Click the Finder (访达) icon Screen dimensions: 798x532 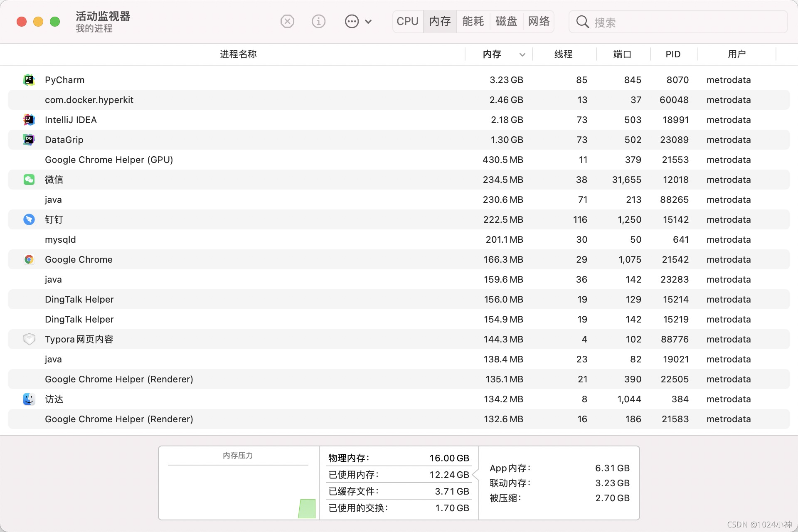coord(29,399)
